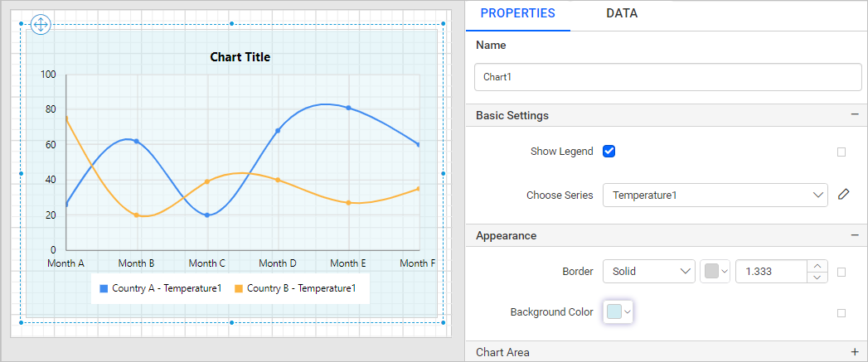Image resolution: width=868 pixels, height=362 pixels.
Task: Tick the checkbox beside Show Legend row end
Action: 841,152
